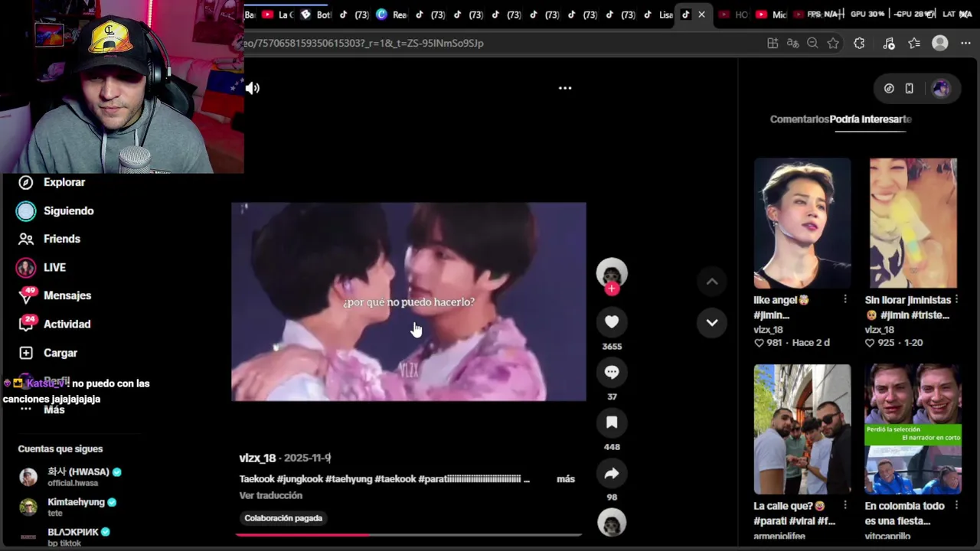
Task: Switch to the 'La C' YouTube tab
Action: click(277, 15)
